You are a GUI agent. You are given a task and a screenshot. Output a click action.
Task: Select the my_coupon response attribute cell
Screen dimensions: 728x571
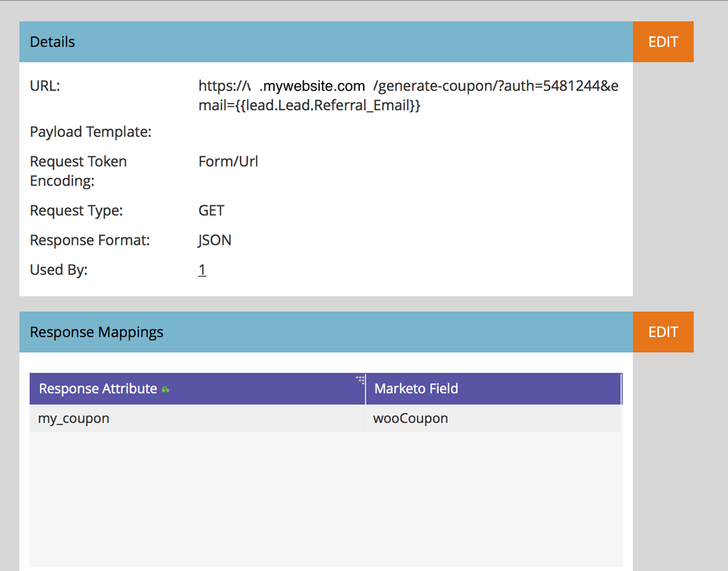[x=197, y=418]
